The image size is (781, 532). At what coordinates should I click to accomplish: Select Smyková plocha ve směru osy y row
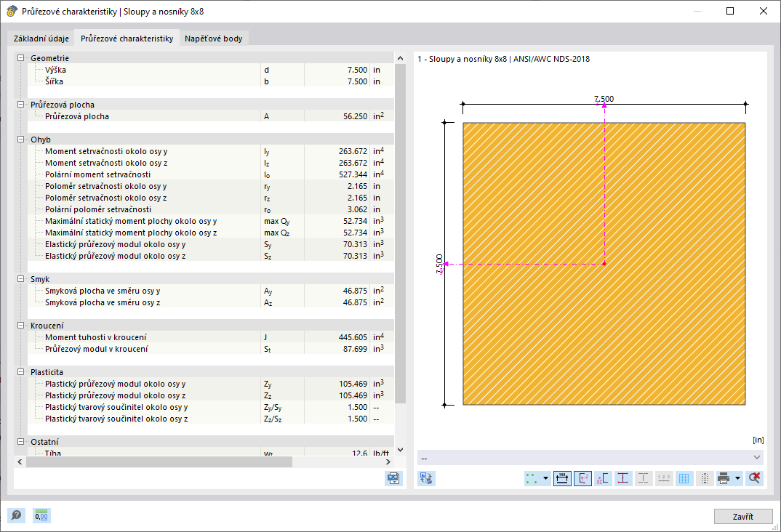(x=211, y=291)
